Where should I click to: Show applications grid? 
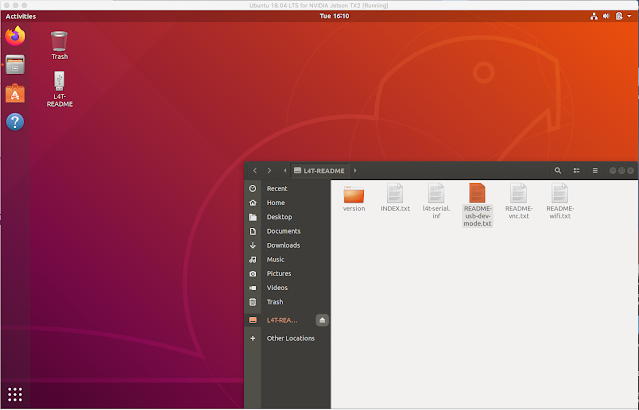coord(15,394)
